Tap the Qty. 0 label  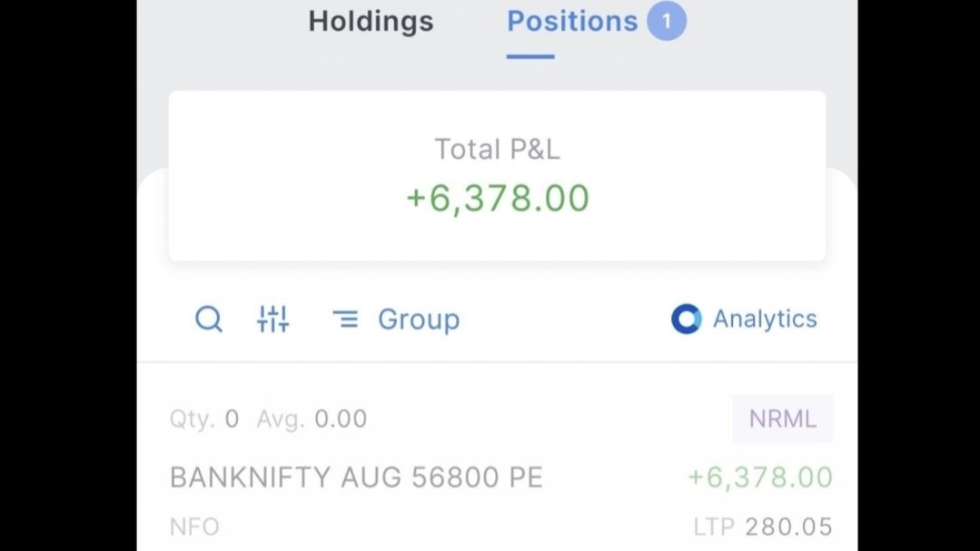(203, 418)
